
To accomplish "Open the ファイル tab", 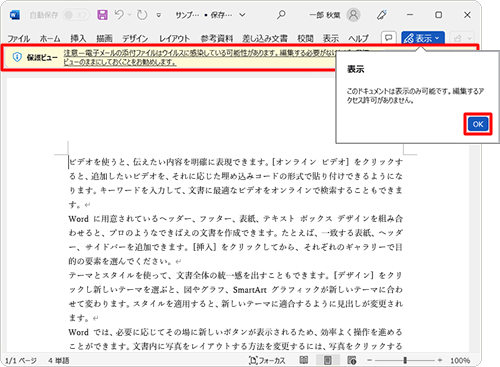I will [19, 39].
